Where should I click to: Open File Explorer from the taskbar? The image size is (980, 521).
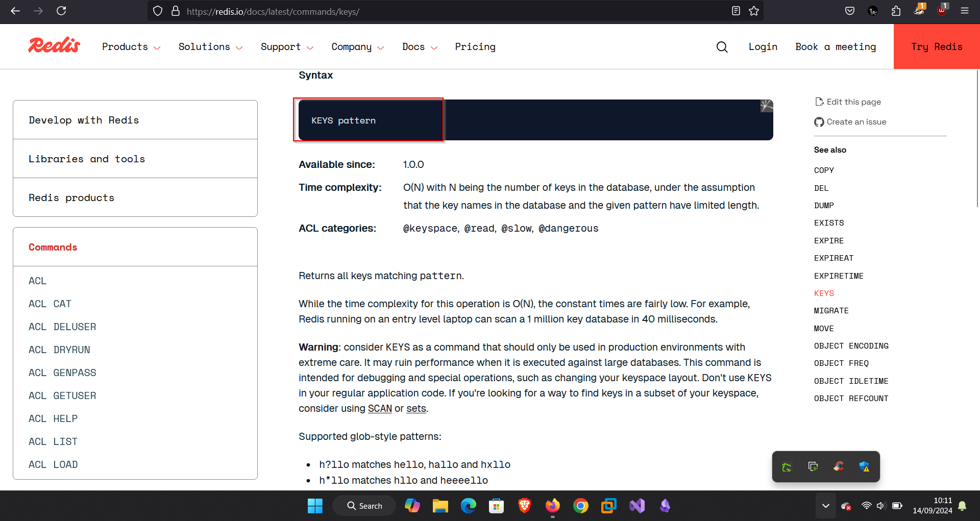(440, 506)
